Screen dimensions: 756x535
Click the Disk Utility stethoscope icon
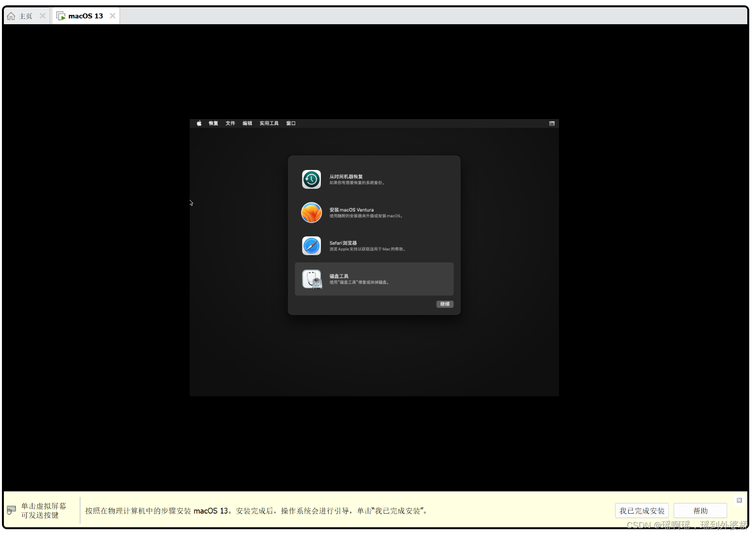312,279
